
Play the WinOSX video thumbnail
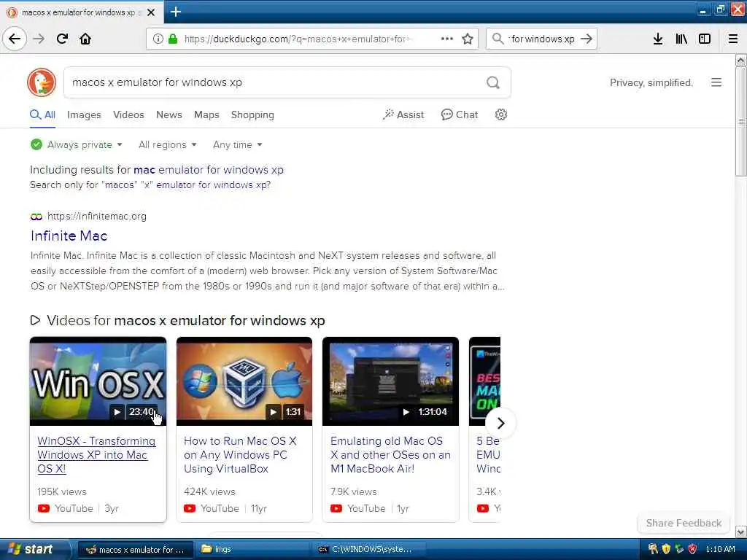coord(98,381)
